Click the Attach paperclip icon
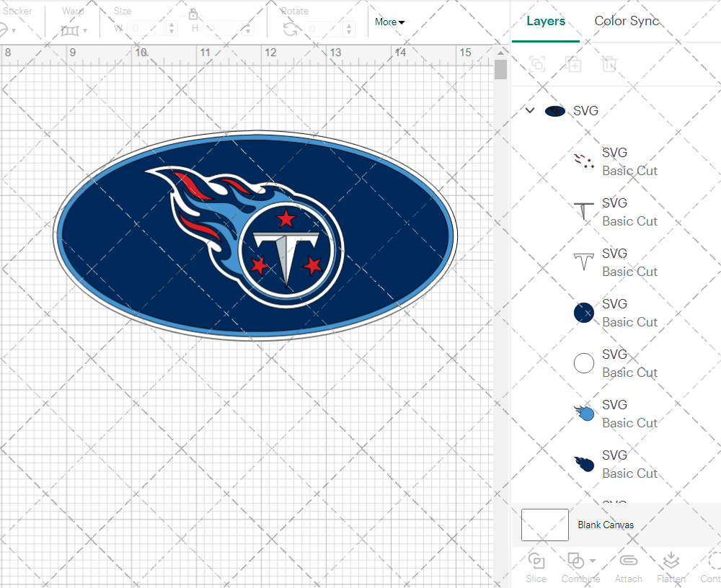The width and height of the screenshot is (721, 588). 628,561
